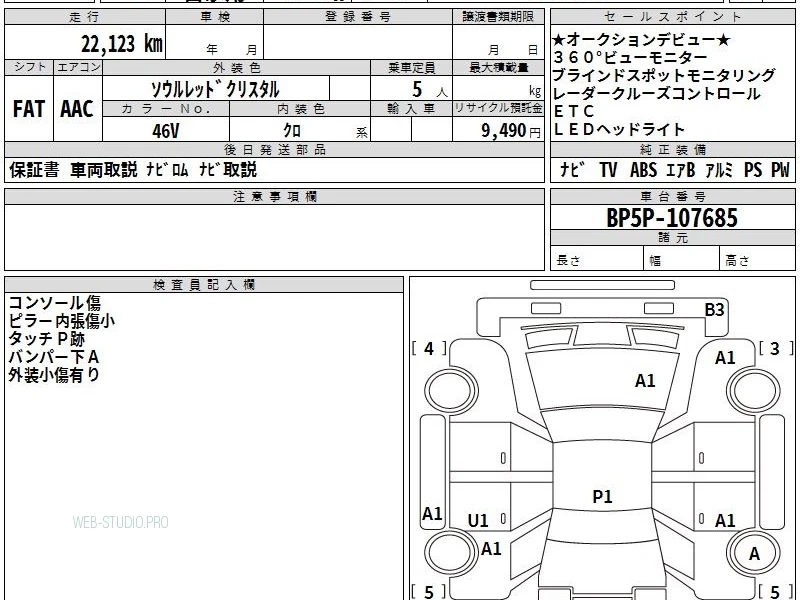Click genuine equipment item "ABS"
The height and width of the screenshot is (600, 800).
[x=643, y=170]
